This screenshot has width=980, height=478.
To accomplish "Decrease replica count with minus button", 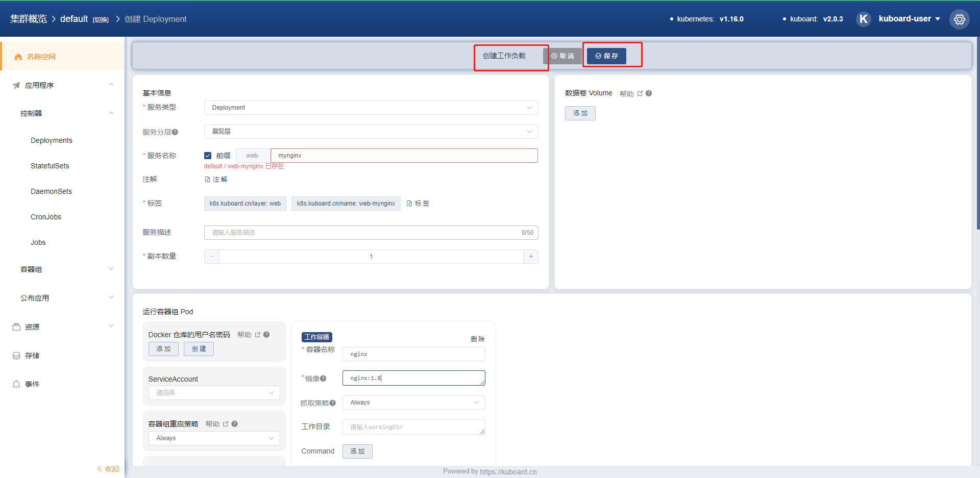I will (212, 257).
